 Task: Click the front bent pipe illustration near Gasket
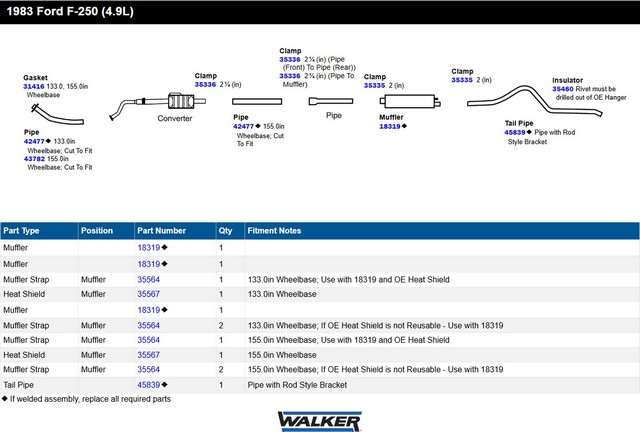click(x=58, y=114)
